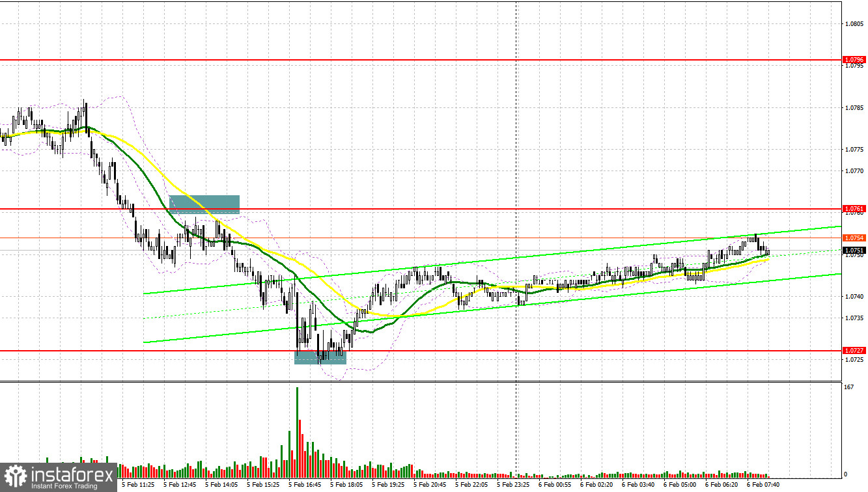868x492 pixels.
Task: Click the 5 Feb 20:45 time label
Action: 430,485
